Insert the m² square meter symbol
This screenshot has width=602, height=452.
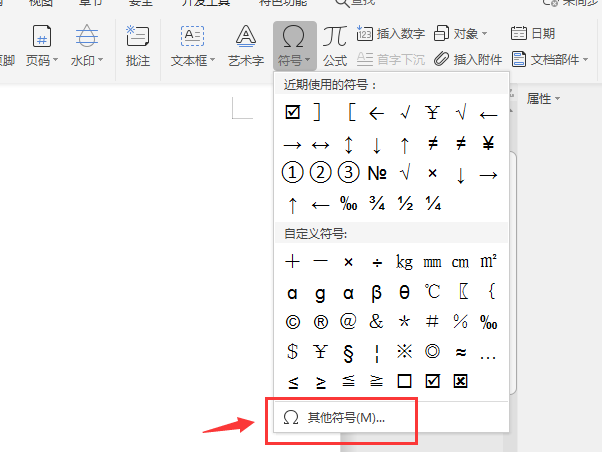(488, 261)
